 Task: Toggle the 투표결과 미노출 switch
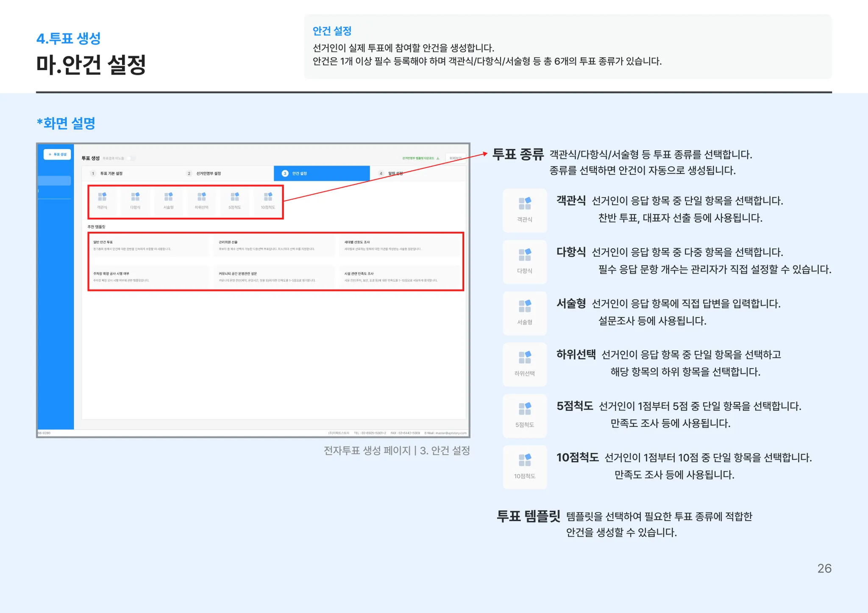pyautogui.click(x=131, y=158)
